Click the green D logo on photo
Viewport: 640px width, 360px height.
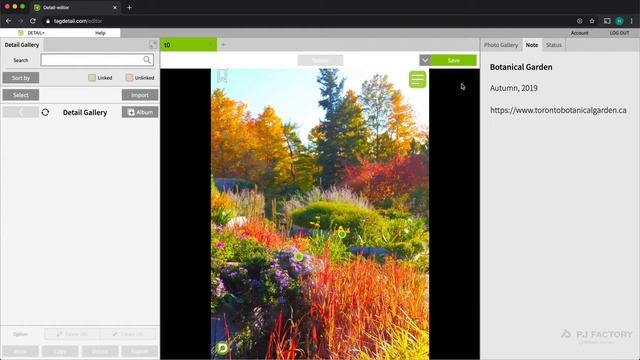[x=222, y=348]
